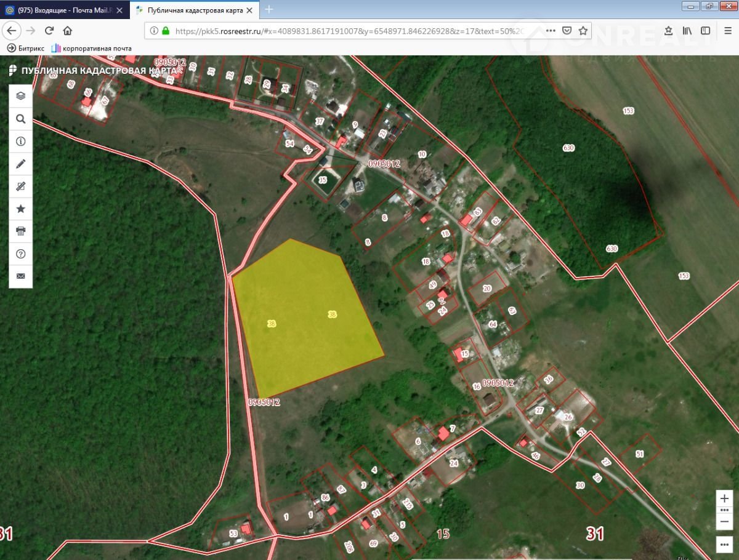
Task: Bookmark this page with the star
Action: click(x=583, y=31)
